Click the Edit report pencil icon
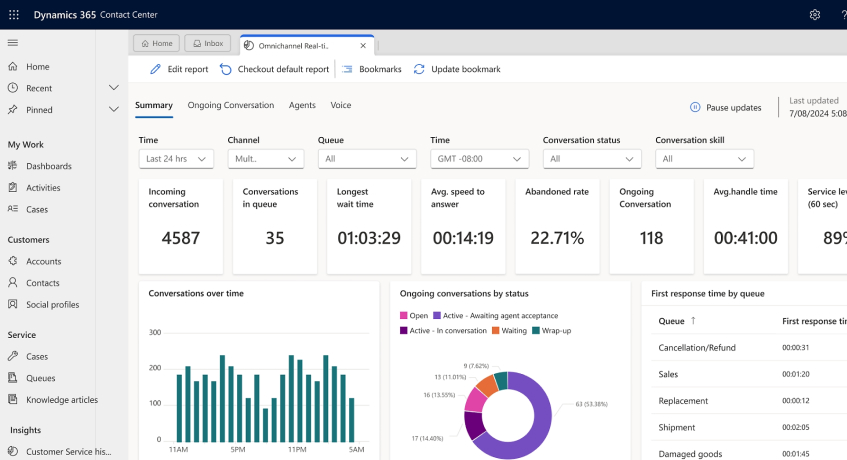This screenshot has height=460, width=847. coord(155,69)
